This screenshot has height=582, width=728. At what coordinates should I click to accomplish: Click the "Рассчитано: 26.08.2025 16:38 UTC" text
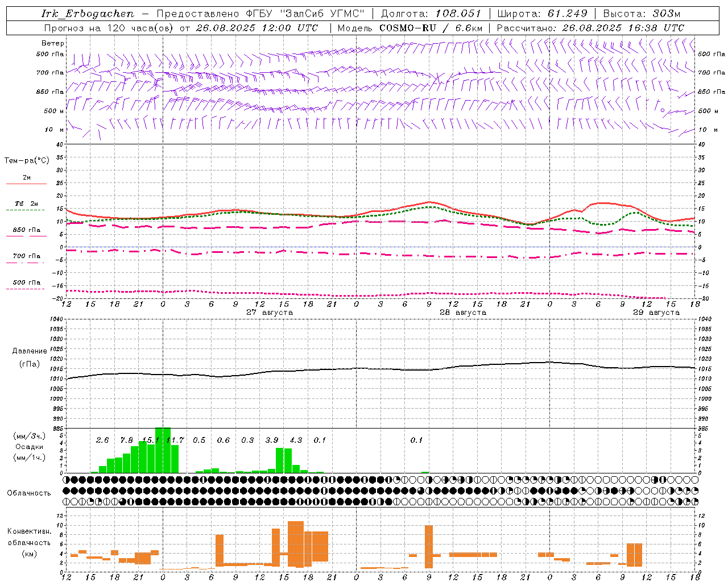(590, 28)
